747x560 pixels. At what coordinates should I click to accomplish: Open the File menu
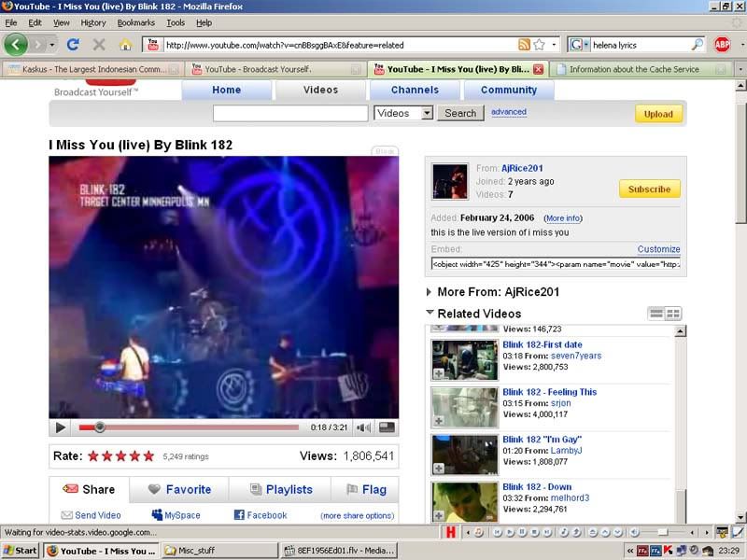click(x=11, y=22)
